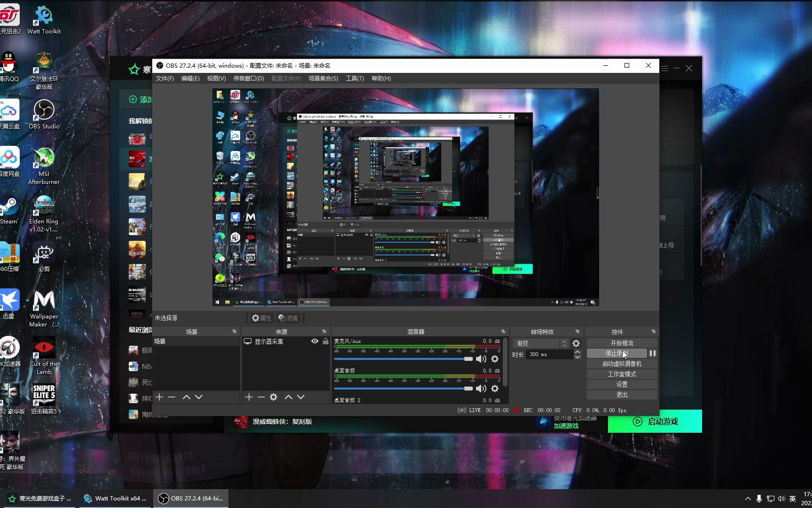Screen dimensions: 812x508
Task: Mute the 桌面音频 speaker icon
Action: coord(481,389)
